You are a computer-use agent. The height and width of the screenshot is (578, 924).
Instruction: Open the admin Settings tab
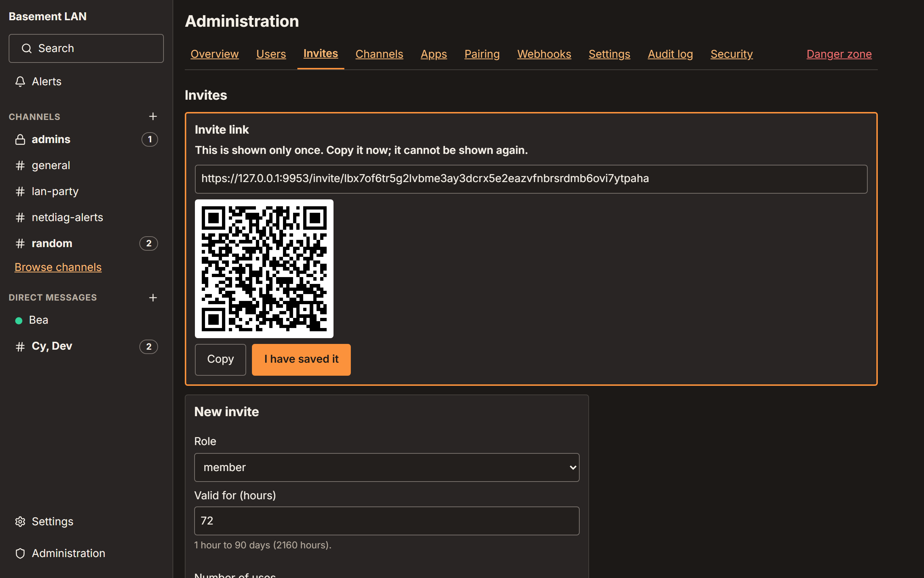[x=609, y=54]
